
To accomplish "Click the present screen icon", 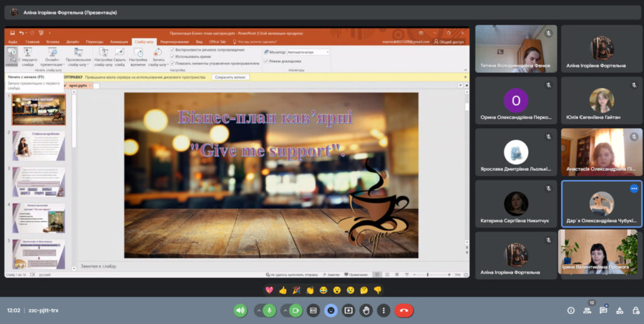I will [348, 310].
